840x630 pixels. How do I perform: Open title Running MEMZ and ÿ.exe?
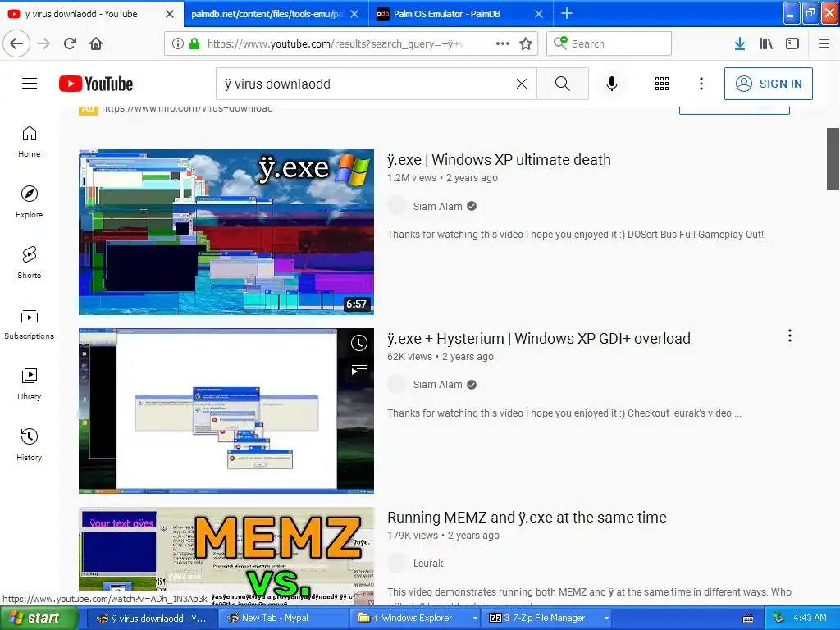point(527,518)
